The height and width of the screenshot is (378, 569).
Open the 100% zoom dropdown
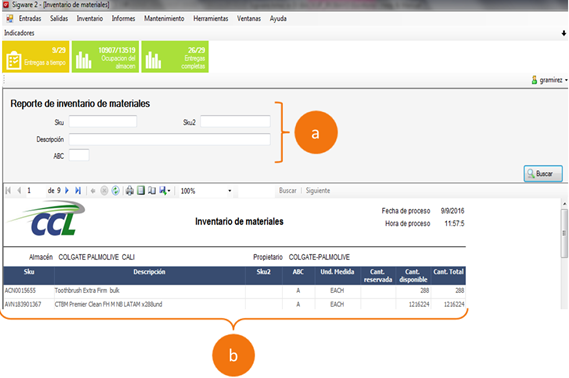coord(229,191)
